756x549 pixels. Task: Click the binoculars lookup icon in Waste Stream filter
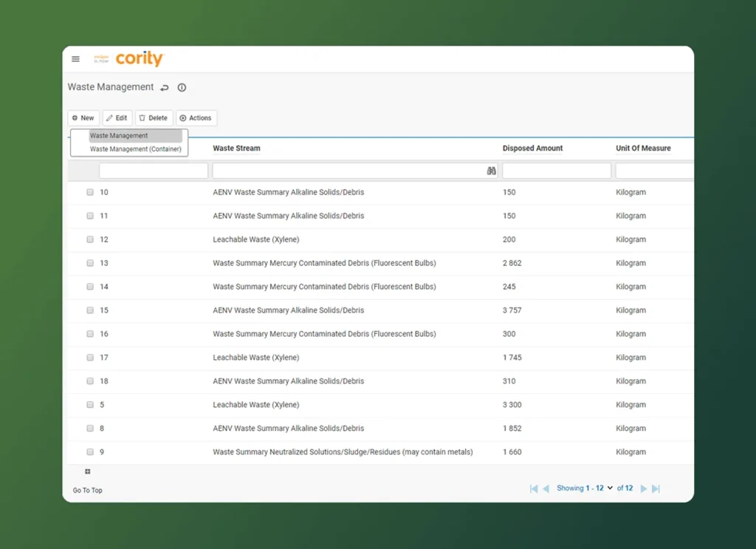pyautogui.click(x=492, y=170)
